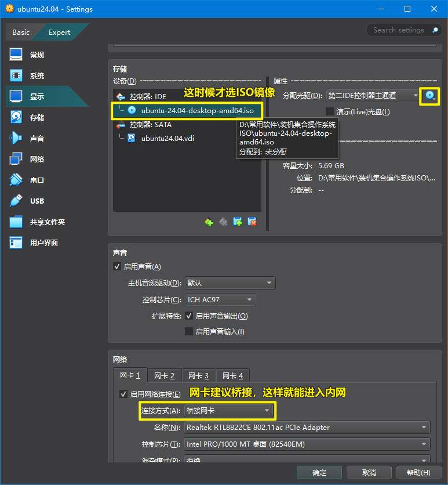Click the add controller icon

[x=209, y=222]
